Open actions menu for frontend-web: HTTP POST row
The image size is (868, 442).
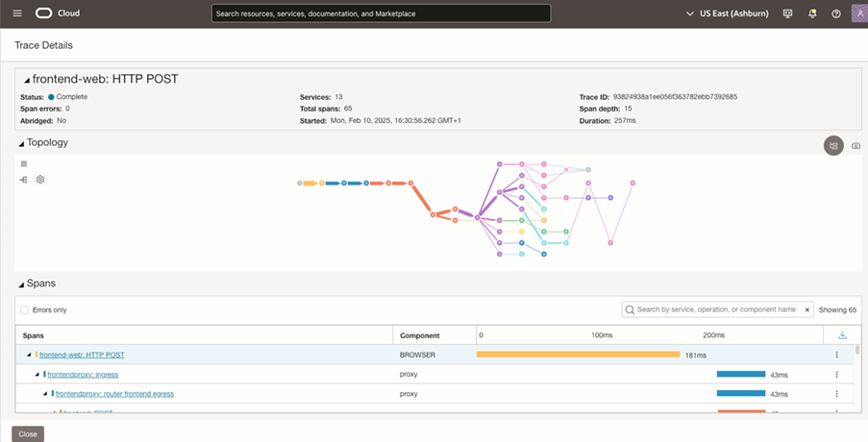point(836,355)
